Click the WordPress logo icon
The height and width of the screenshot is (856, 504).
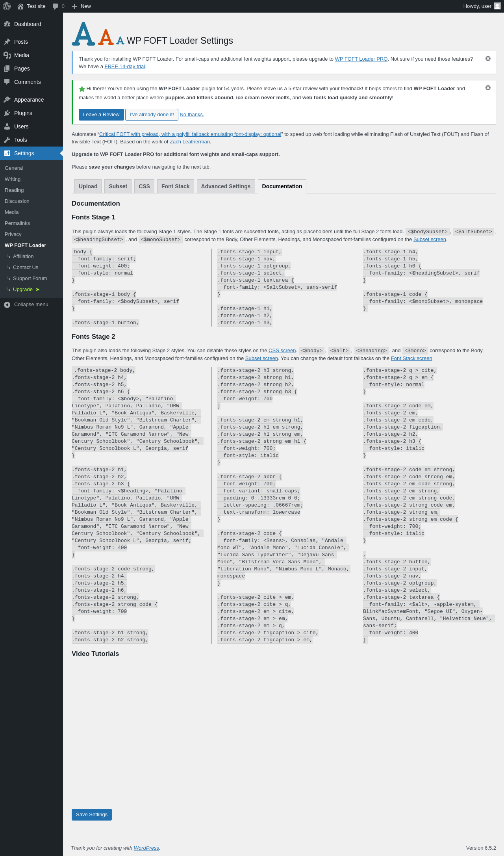[x=7, y=6]
